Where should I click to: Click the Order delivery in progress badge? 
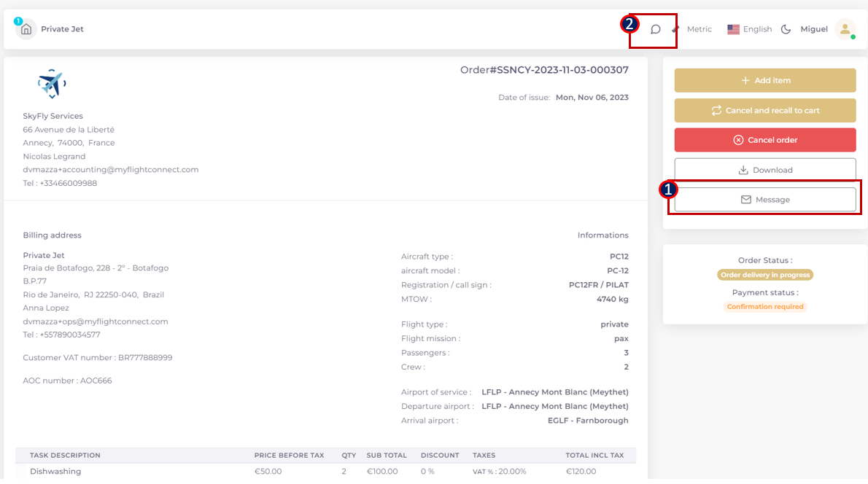coord(764,275)
